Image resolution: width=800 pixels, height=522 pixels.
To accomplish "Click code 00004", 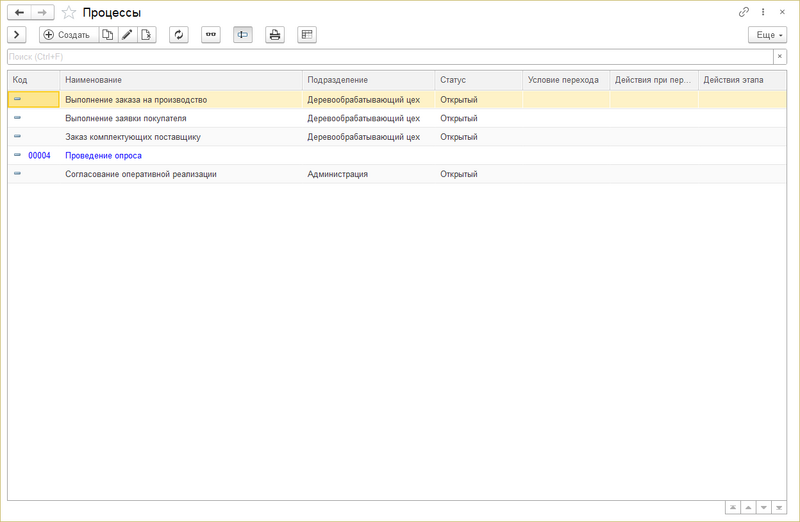I will click(x=39, y=156).
